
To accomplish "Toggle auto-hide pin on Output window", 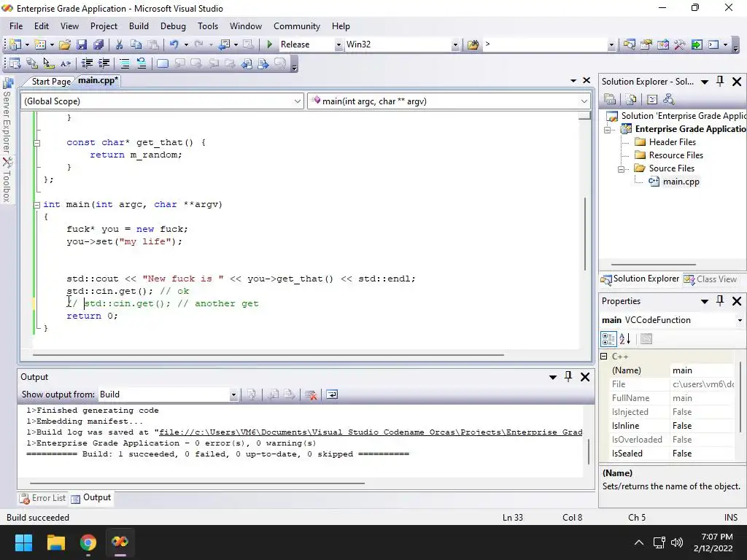I will (x=568, y=377).
